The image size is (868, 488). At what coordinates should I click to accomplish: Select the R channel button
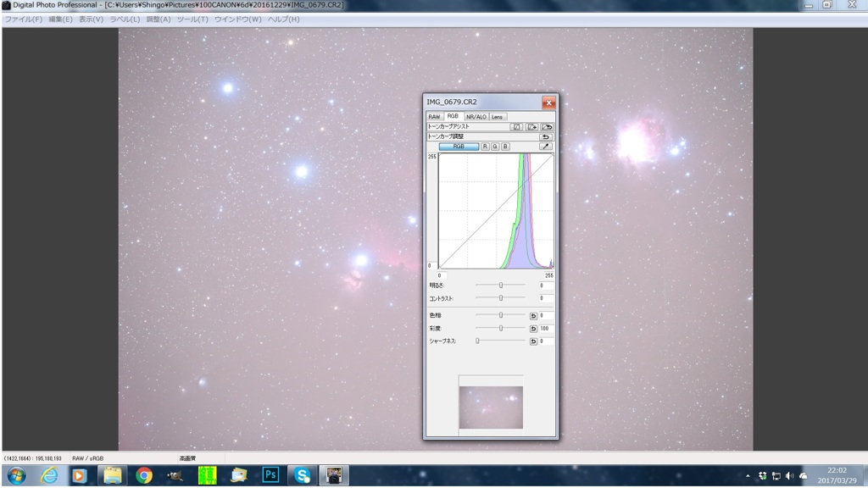click(x=485, y=147)
